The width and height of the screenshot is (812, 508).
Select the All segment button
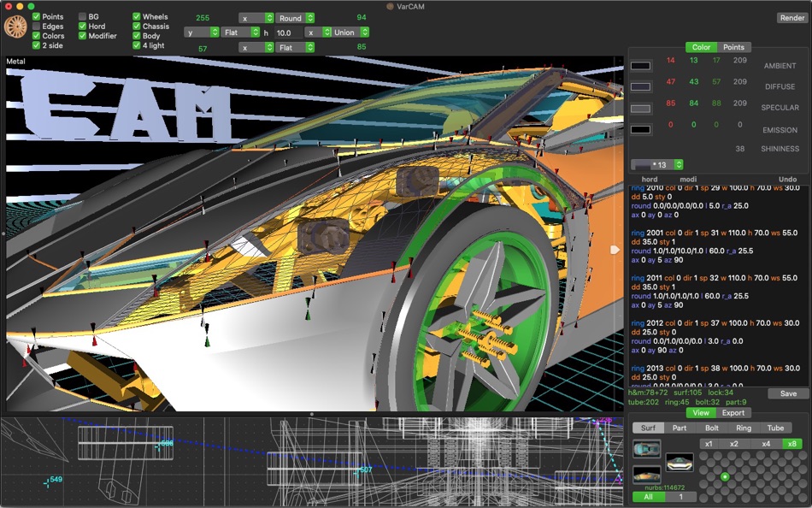649,497
